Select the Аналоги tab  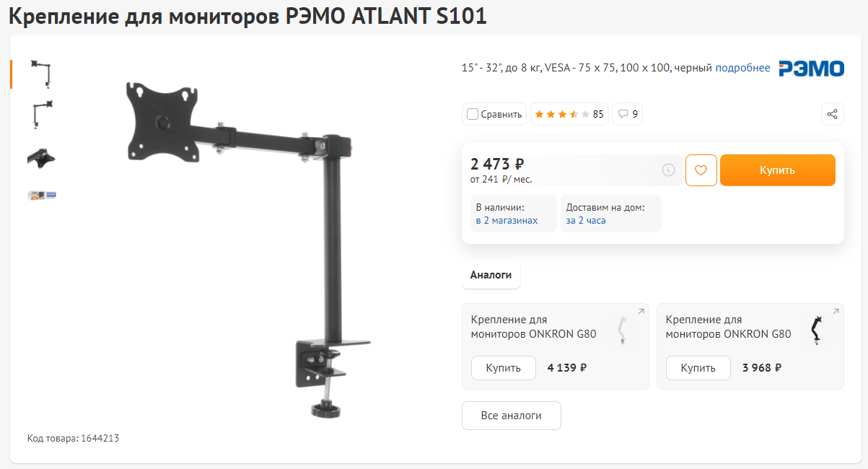[x=491, y=275]
